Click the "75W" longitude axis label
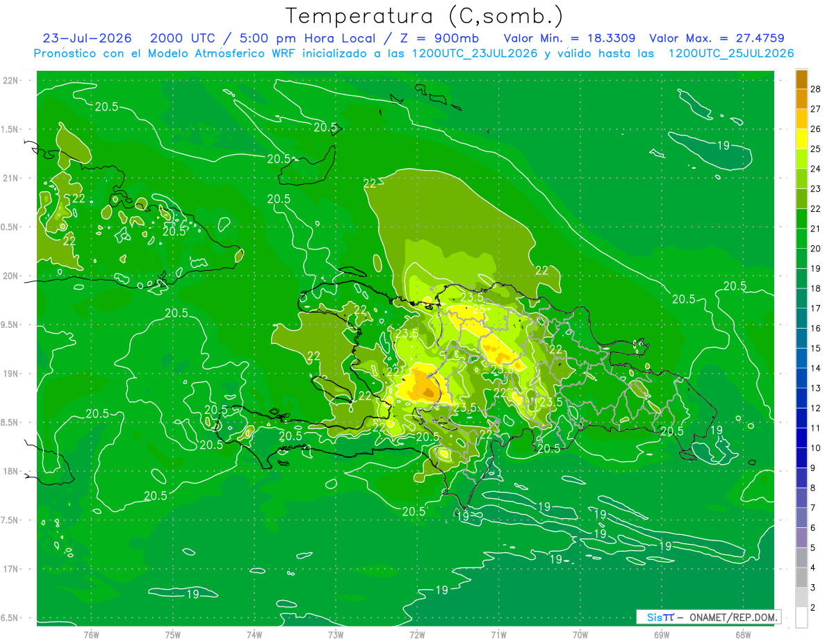Screen dimensions: 834x644 point(173,634)
